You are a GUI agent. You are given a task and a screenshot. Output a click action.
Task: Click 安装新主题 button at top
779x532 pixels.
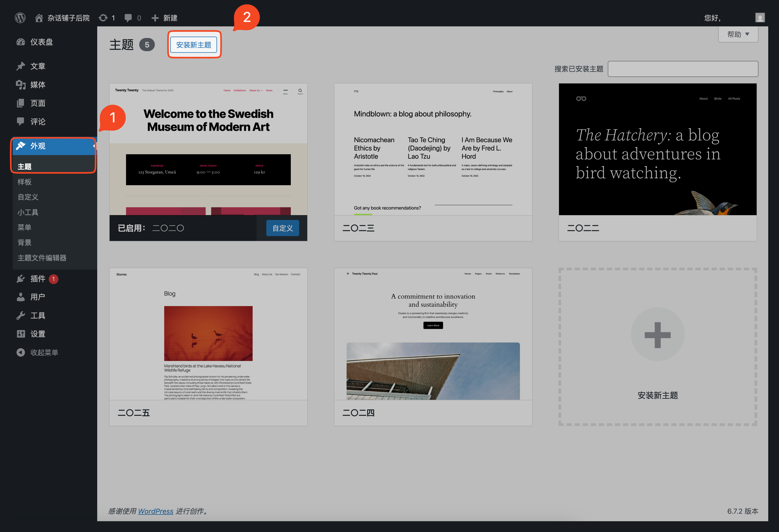tap(194, 45)
